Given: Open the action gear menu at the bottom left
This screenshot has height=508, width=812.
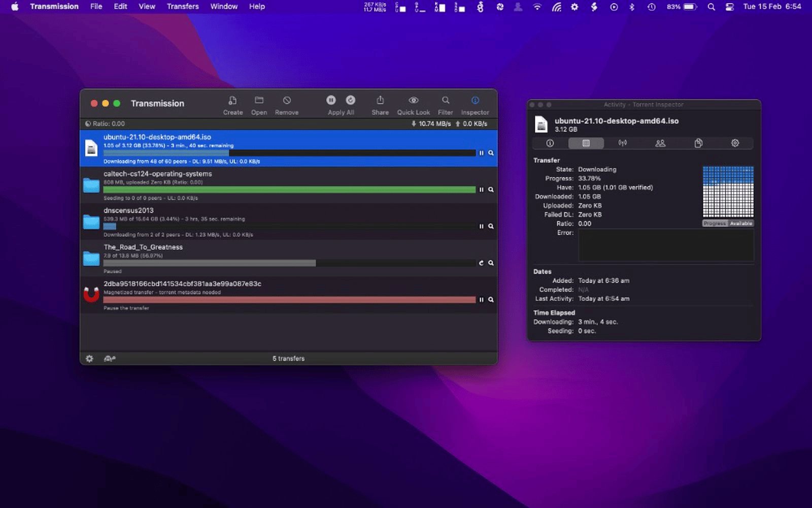Looking at the screenshot, I should coord(89,359).
